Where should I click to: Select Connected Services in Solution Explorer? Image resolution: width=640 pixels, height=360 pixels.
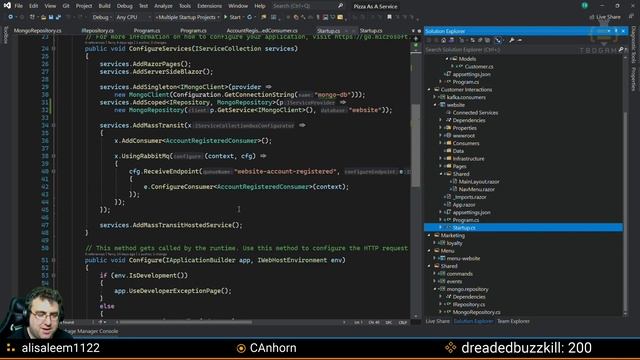(x=475, y=113)
